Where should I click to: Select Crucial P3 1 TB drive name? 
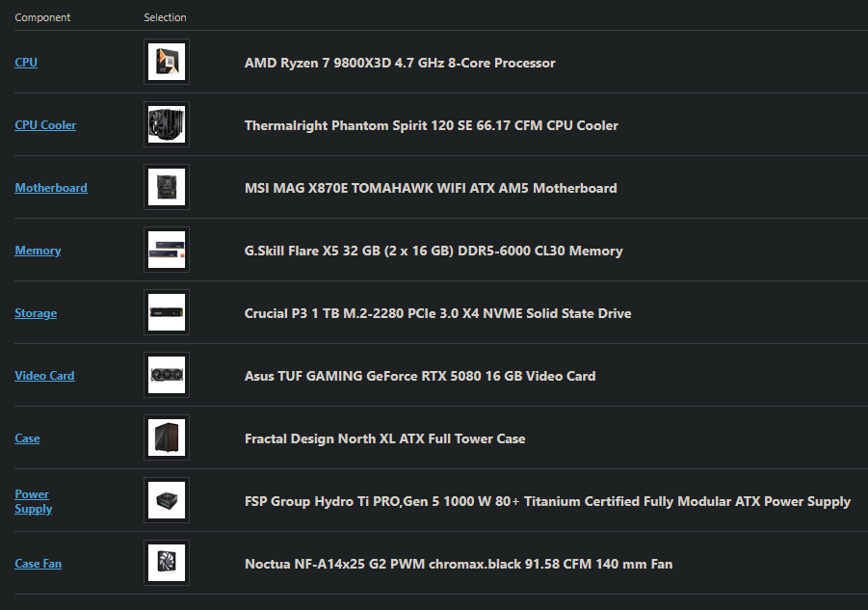[x=438, y=313]
